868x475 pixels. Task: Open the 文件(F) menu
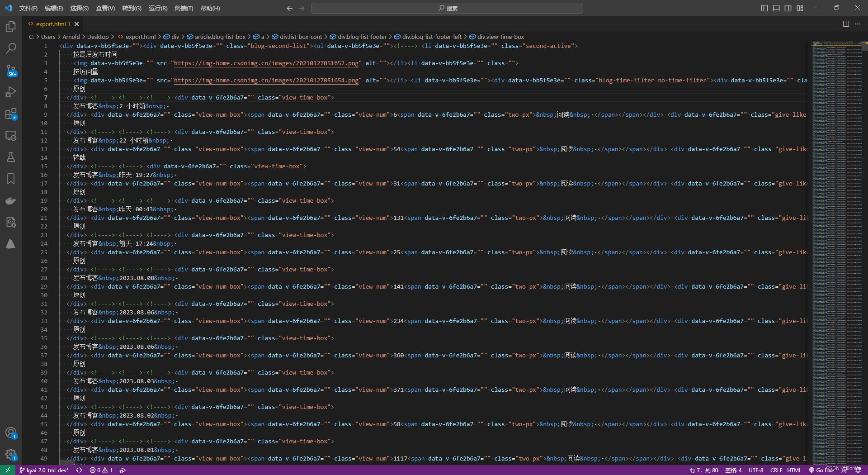tap(28, 8)
